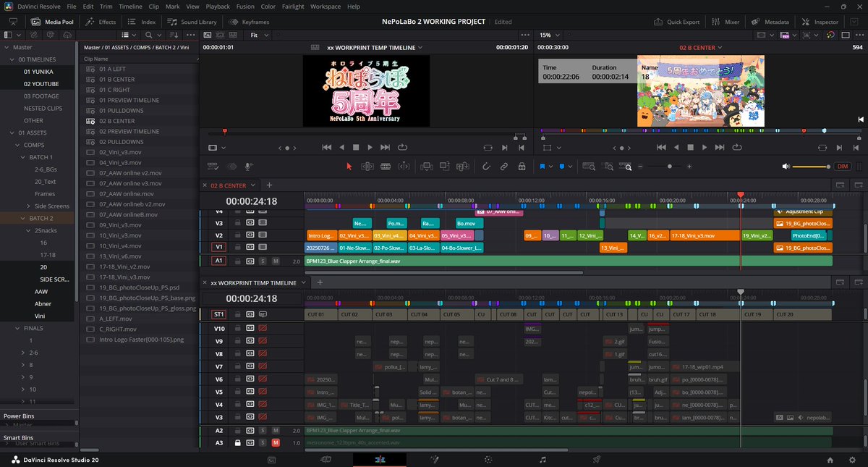Activate the Trim Edit Mode tool

point(367,167)
